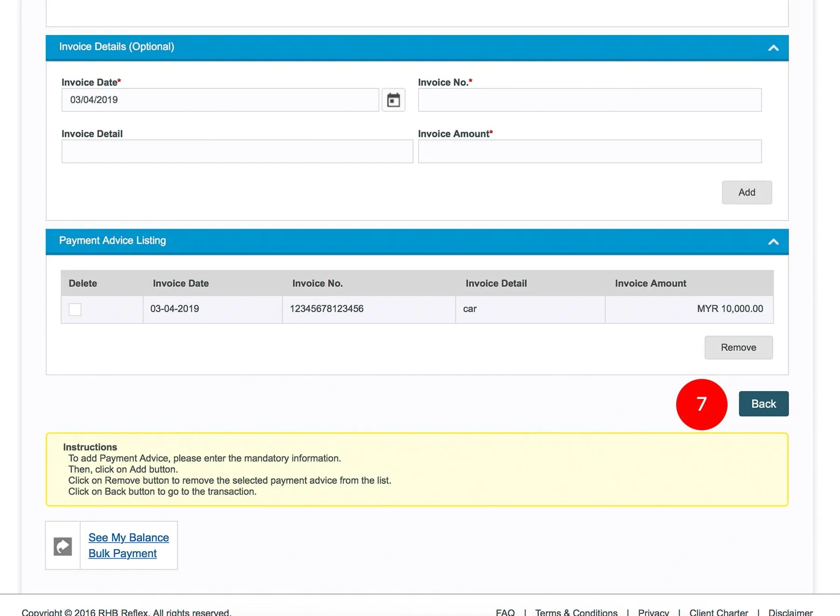Click the red step 7 marker
Viewport: 840px width, 616px height.
[701, 404]
